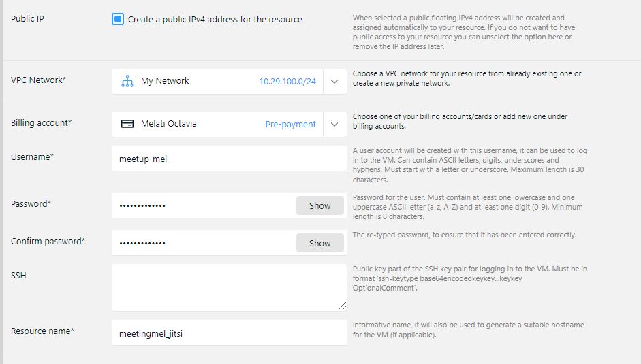Click into the Confirm password input
641x364 pixels.
(x=204, y=243)
